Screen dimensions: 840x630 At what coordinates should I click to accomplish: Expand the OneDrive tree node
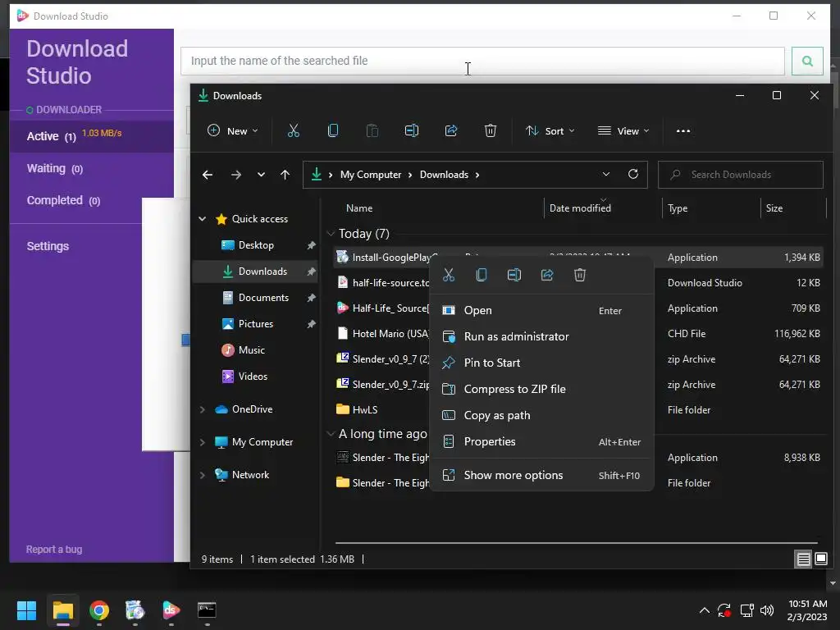(203, 409)
